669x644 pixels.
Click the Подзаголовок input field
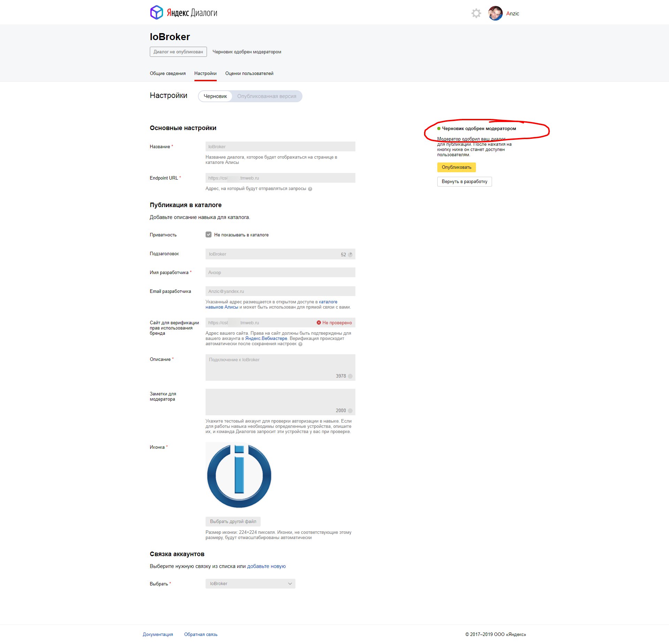280,254
